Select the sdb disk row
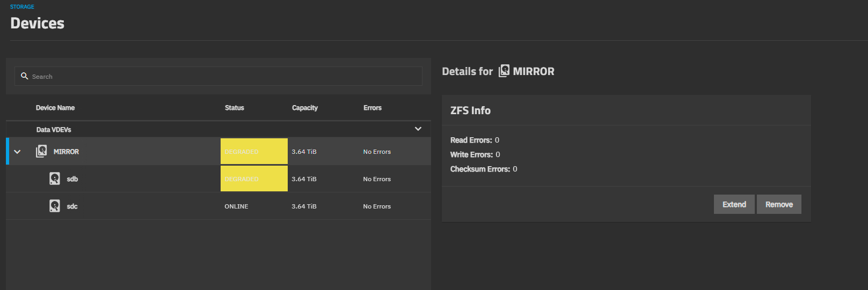 click(218, 179)
